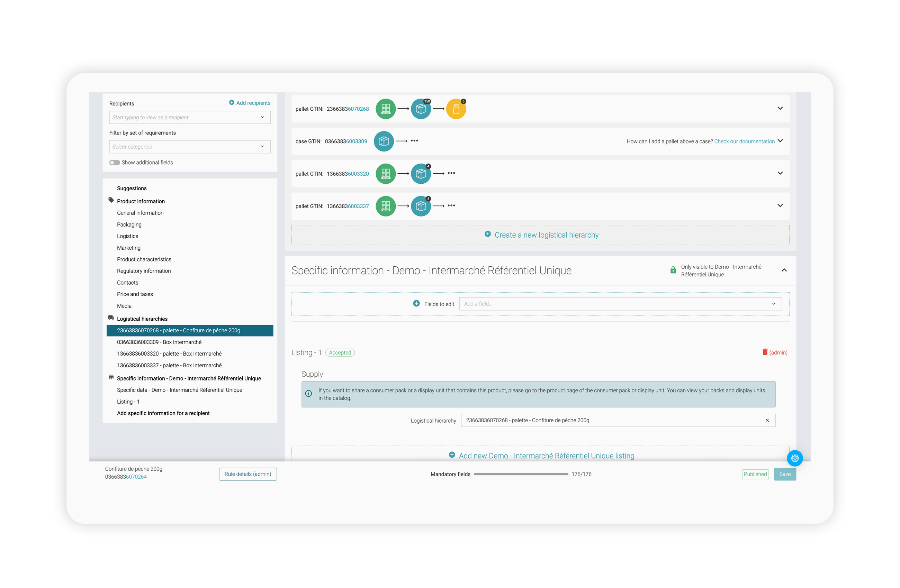The height and width of the screenshot is (588, 900).
Task: Click the tag icon beside Product information
Action: click(111, 200)
